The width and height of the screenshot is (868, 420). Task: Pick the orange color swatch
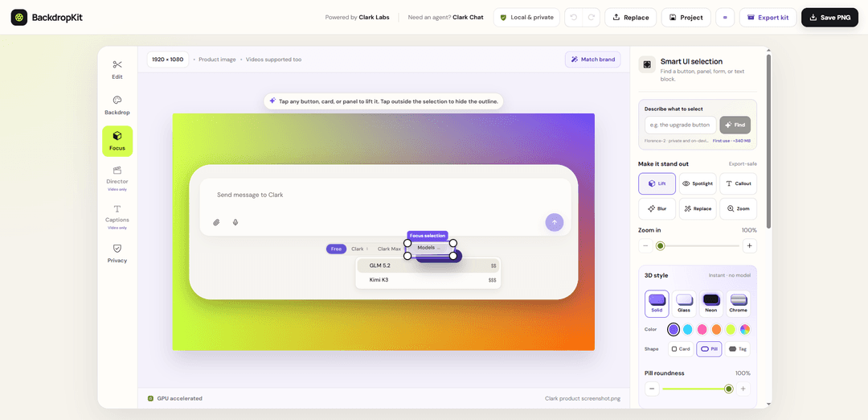click(716, 330)
